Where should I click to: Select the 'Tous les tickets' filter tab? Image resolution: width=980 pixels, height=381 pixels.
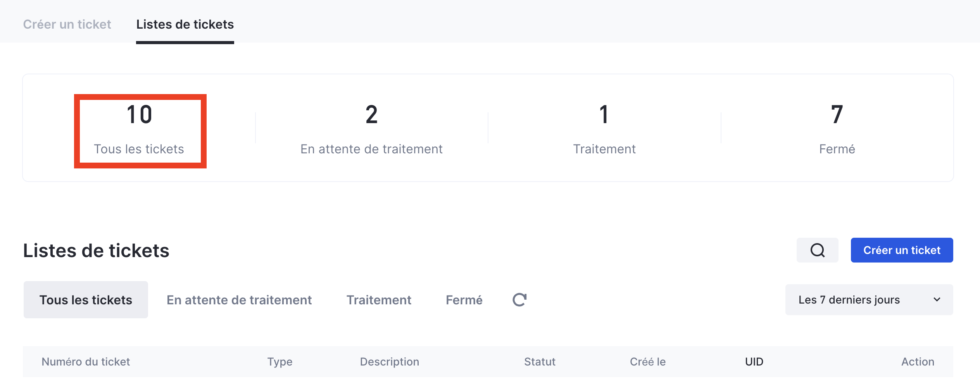86,300
